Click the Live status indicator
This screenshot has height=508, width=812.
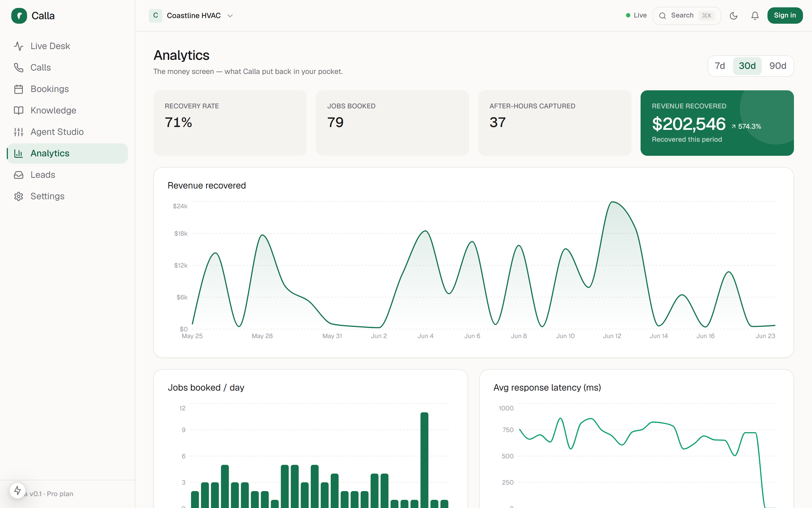[x=636, y=16]
